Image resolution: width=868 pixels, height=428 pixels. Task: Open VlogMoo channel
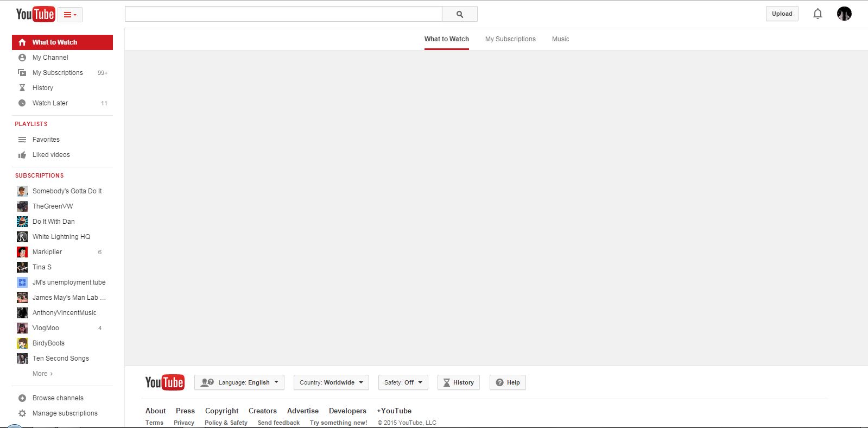pos(62,328)
